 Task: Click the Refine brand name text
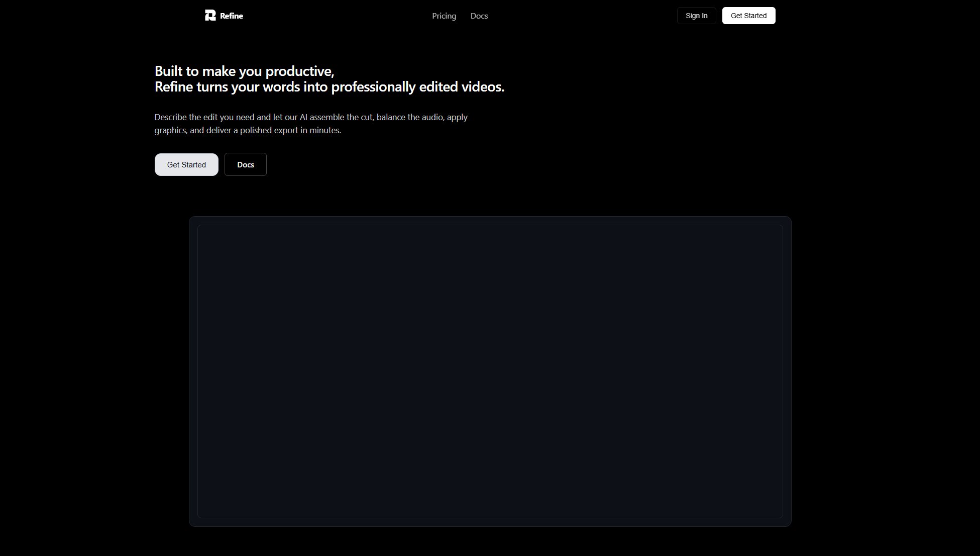point(232,16)
